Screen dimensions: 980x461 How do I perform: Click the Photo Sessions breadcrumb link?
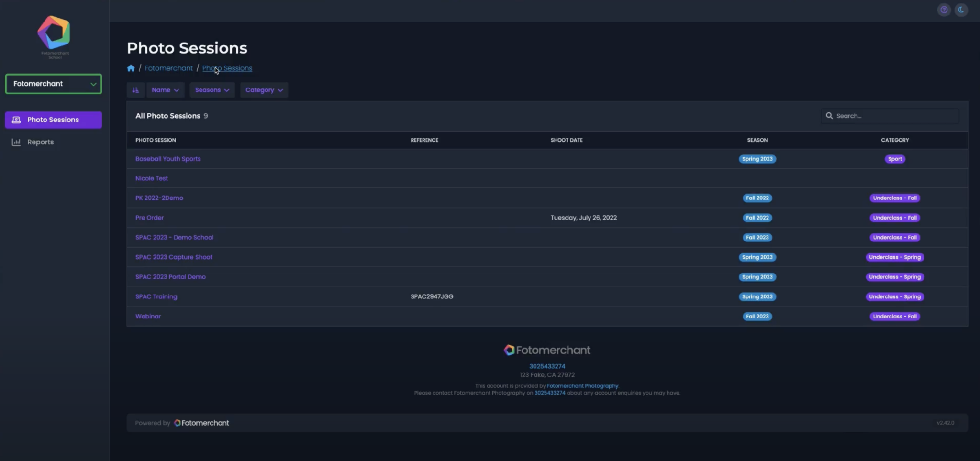click(x=227, y=68)
